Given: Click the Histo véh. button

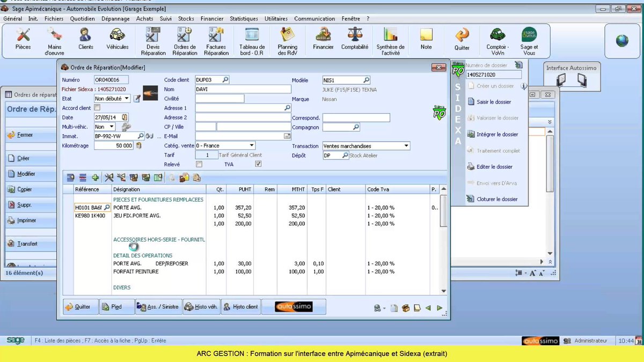Looking at the screenshot, I should click(201, 307).
